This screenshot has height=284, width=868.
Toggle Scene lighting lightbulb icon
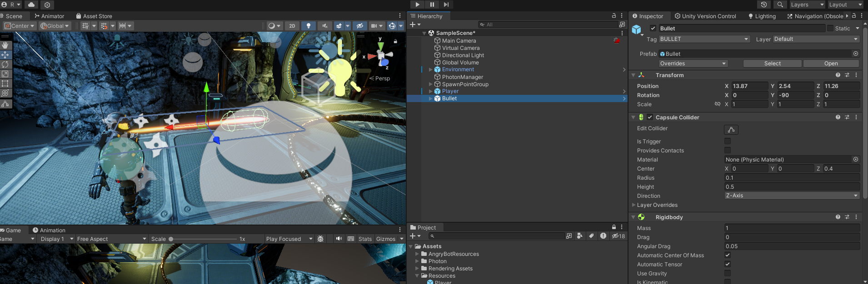(x=309, y=26)
